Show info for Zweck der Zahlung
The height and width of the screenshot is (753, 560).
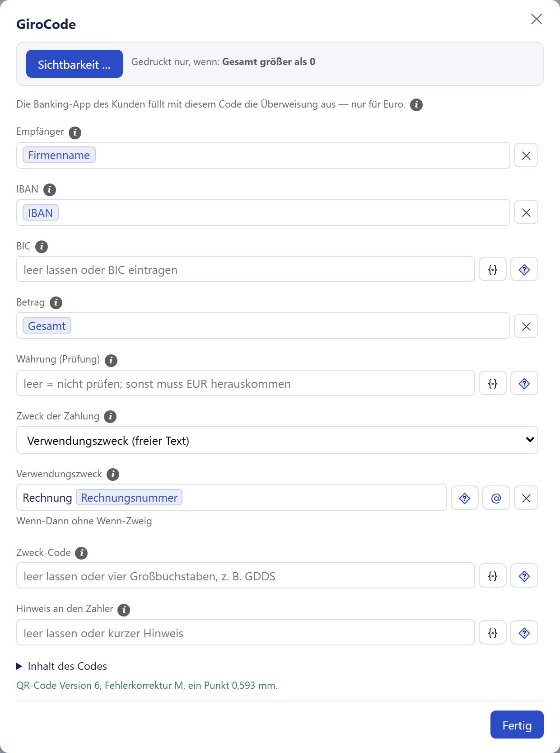(x=110, y=417)
